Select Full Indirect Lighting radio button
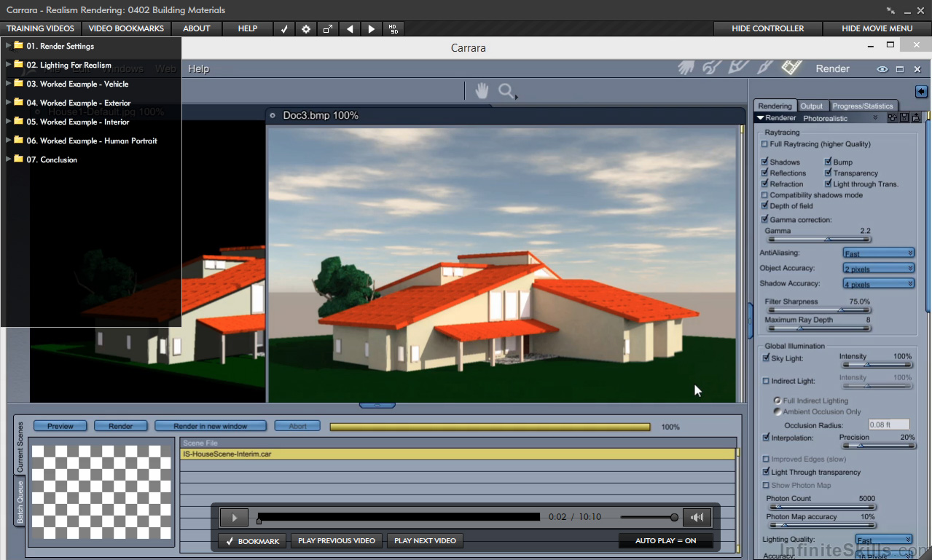 click(x=778, y=401)
